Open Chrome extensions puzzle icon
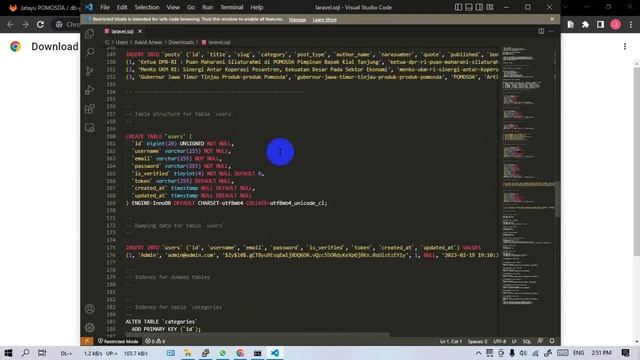Viewport: 640px width, 360px height. pyautogui.click(x=585, y=24)
